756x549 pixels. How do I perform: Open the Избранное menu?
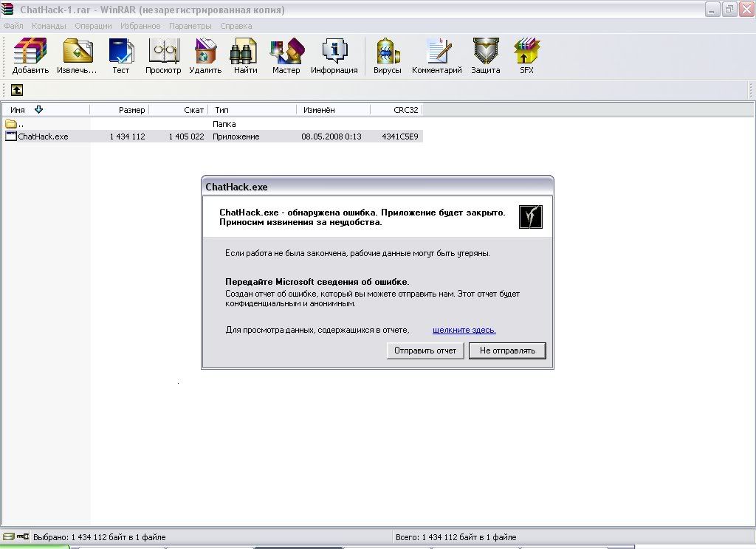point(140,26)
